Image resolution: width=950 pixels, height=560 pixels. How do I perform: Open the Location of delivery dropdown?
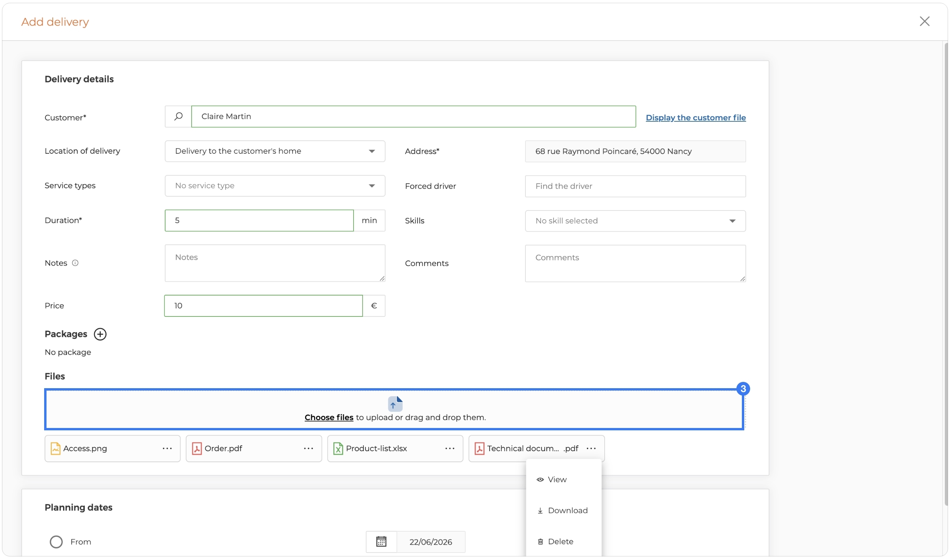click(275, 151)
